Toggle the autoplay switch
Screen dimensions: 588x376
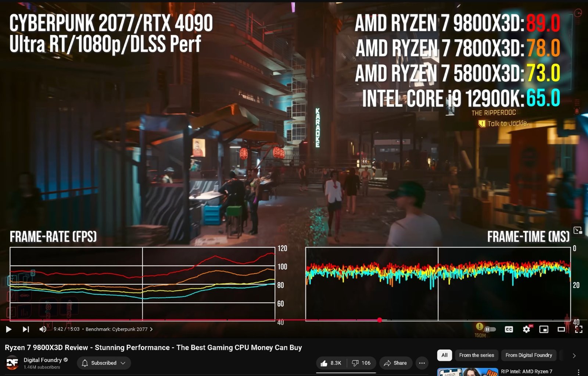click(490, 329)
